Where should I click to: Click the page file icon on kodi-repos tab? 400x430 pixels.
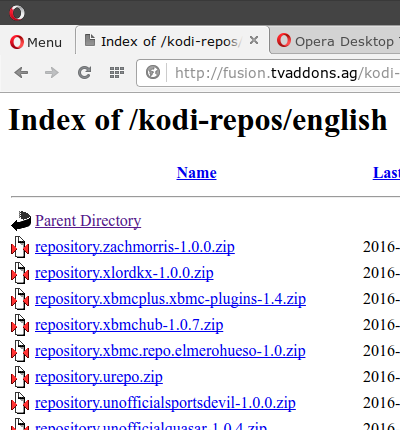(90, 40)
